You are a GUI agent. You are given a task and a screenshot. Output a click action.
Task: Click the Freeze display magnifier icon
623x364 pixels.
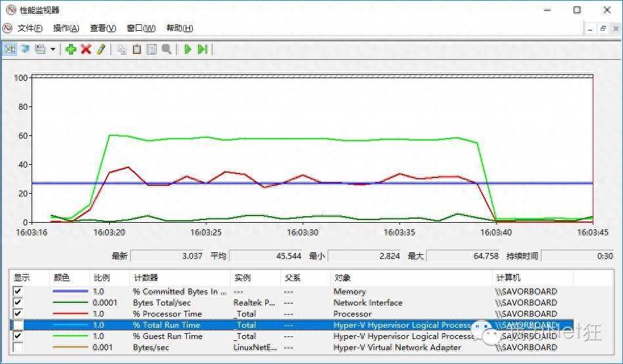click(166, 49)
